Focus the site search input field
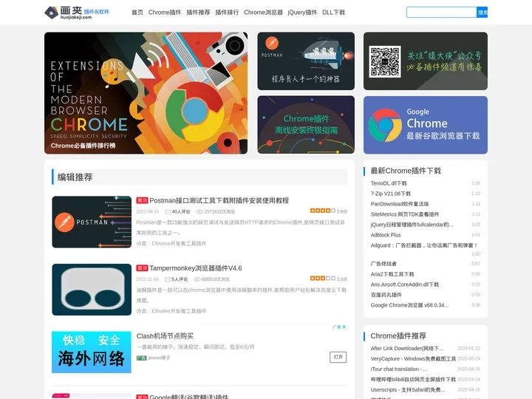 (441, 13)
